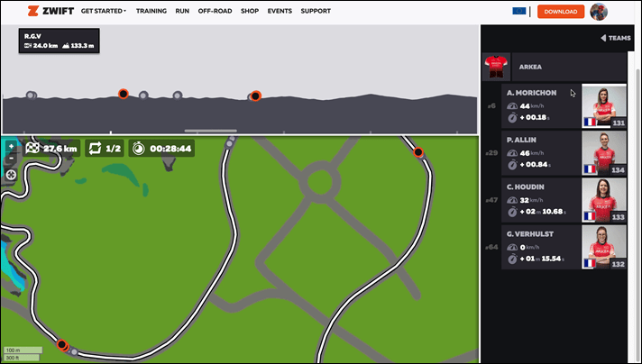This screenshot has width=642, height=364.
Task: Click A. Morichon's photo numbered 131
Action: [604, 106]
